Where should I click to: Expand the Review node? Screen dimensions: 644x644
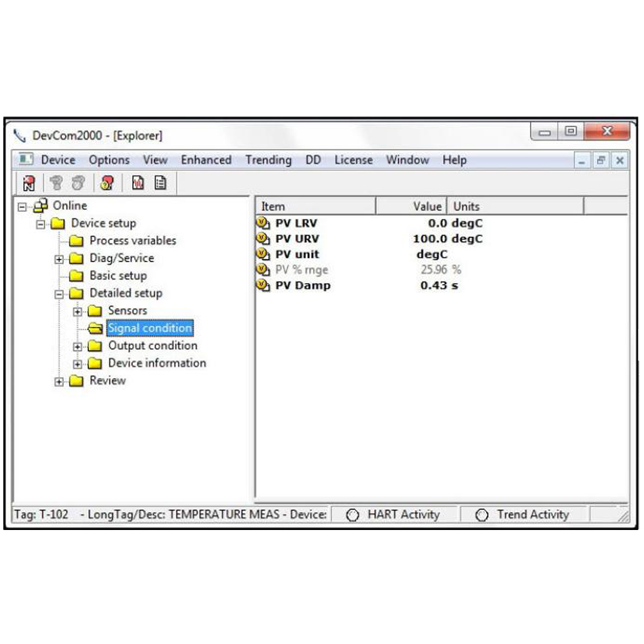[59, 381]
